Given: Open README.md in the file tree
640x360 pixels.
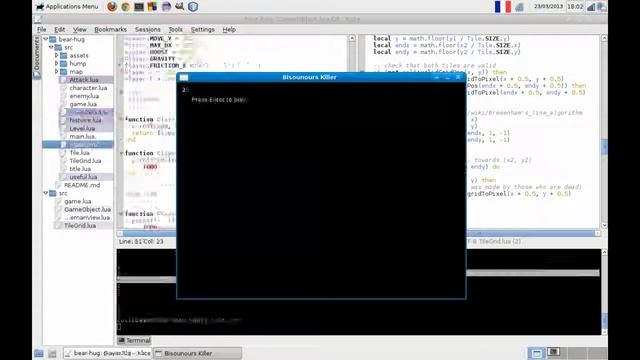Looking at the screenshot, I should pyautogui.click(x=82, y=185).
